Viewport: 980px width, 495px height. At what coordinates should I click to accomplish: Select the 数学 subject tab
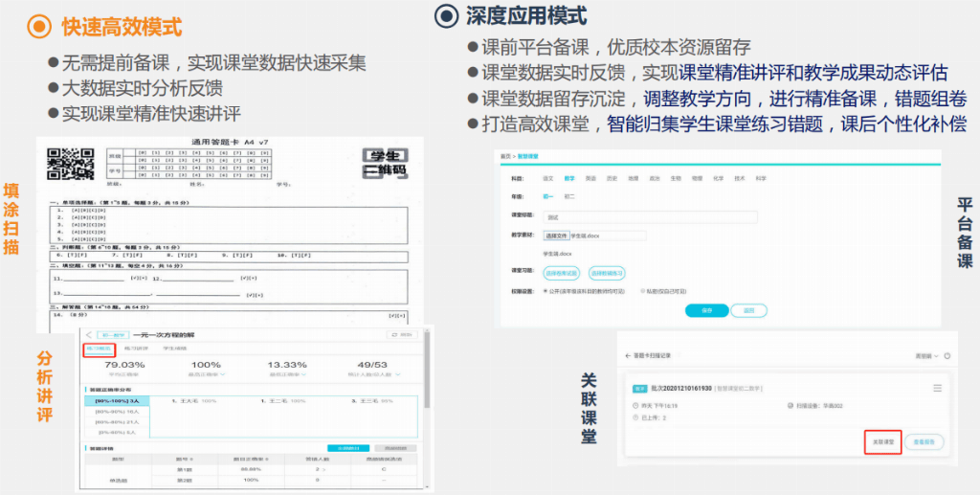[x=568, y=178]
